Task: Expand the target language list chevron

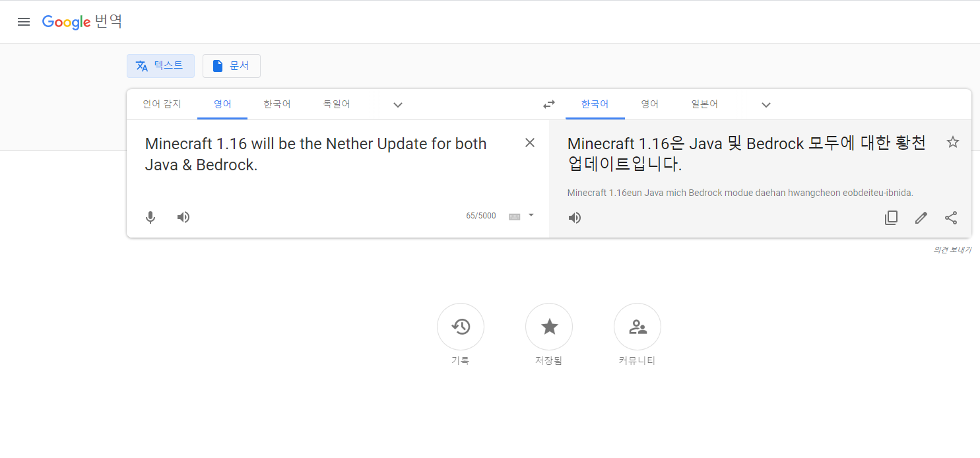Action: [x=766, y=104]
